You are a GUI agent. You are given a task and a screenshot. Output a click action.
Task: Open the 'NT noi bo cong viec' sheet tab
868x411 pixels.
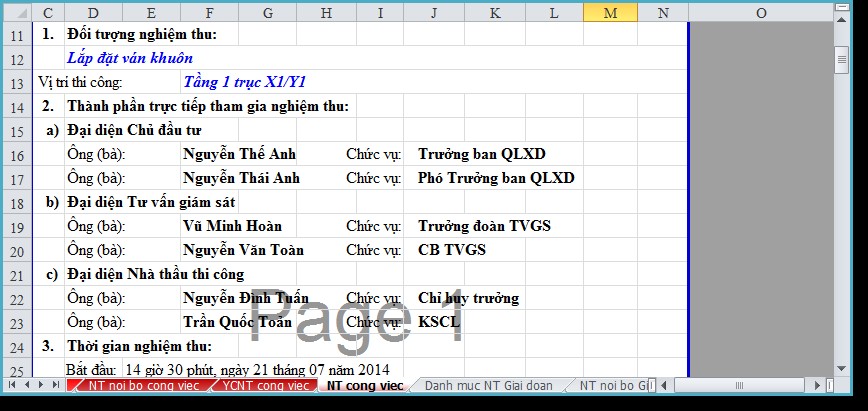(143, 385)
